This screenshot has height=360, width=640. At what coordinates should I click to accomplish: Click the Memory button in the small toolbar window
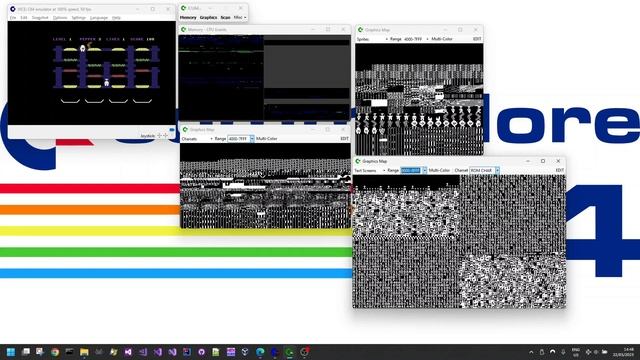pos(188,18)
